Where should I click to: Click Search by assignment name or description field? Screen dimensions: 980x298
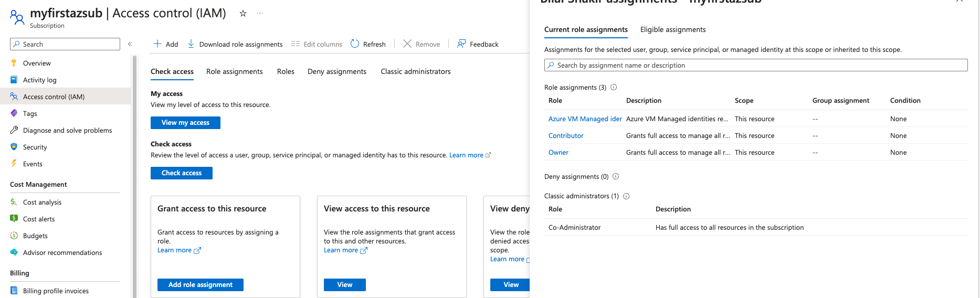click(756, 65)
